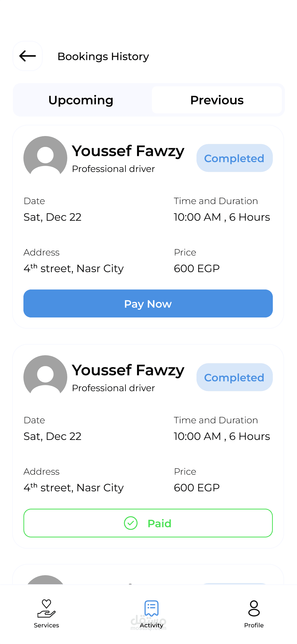
Task: Tap Youssef Fawzy name in first card
Action: coord(128,151)
